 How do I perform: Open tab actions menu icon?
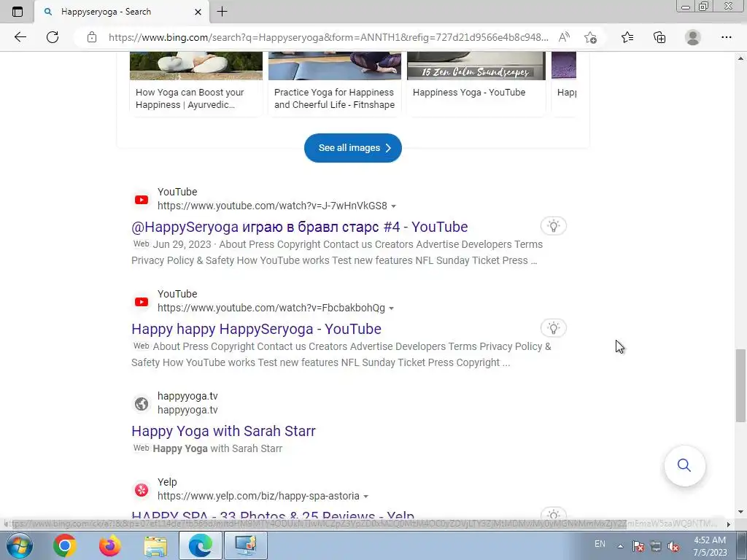click(x=18, y=12)
